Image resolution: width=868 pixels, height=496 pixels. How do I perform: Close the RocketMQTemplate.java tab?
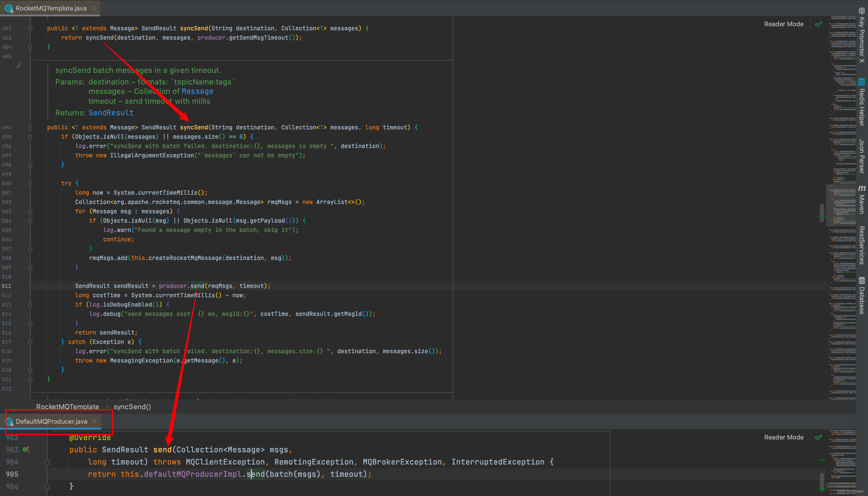pos(93,8)
